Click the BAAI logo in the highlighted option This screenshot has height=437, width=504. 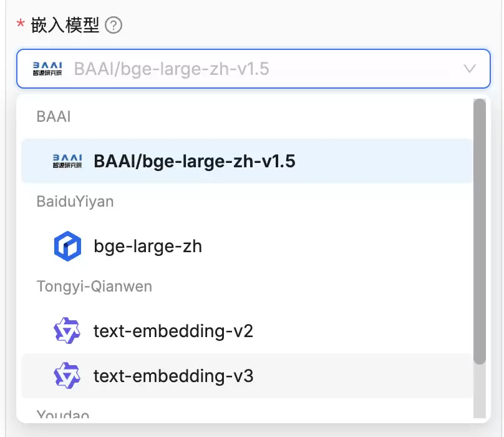point(67,161)
